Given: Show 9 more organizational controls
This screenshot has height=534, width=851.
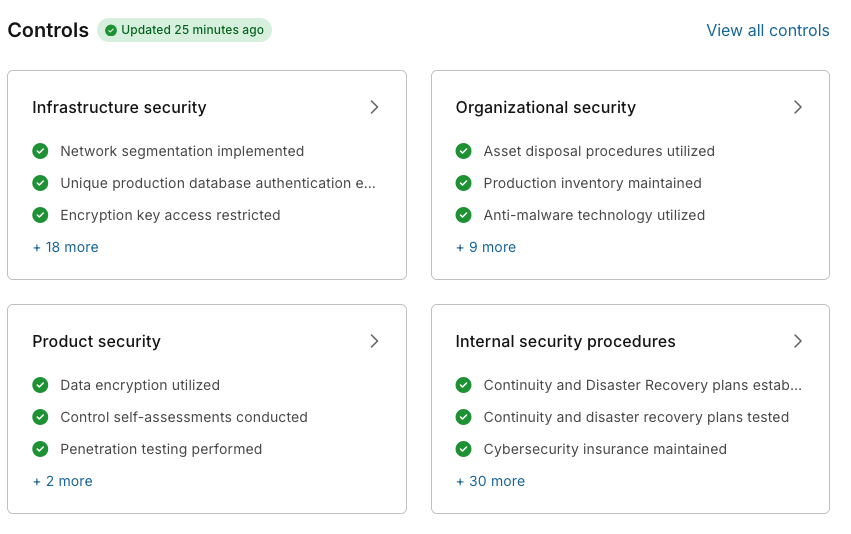Looking at the screenshot, I should tap(485, 247).
